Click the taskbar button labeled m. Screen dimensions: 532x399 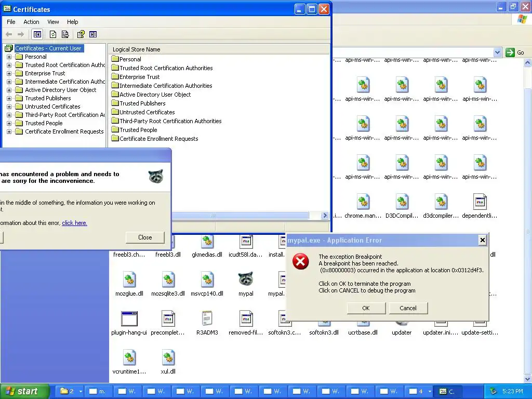[97, 391]
